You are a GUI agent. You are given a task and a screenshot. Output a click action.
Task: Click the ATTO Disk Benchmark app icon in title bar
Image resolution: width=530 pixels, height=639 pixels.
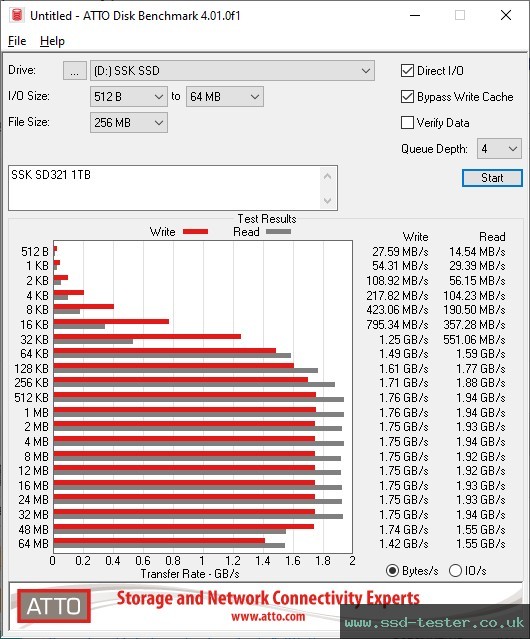pos(17,15)
